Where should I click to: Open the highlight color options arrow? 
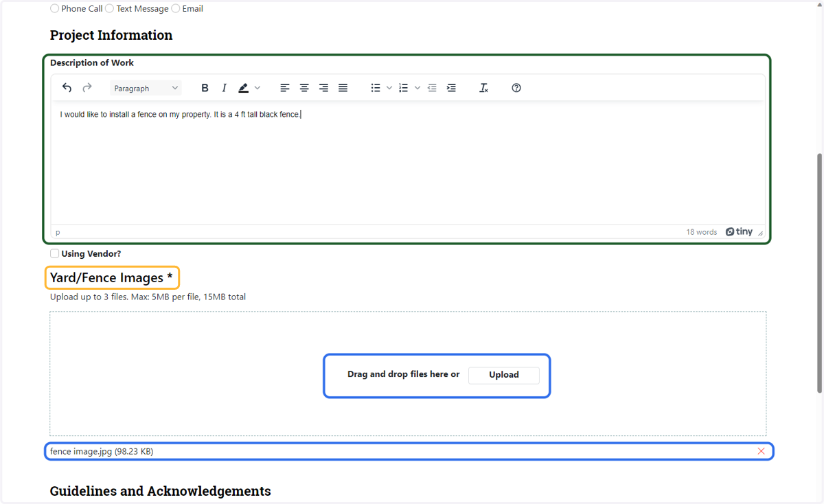[x=257, y=88]
